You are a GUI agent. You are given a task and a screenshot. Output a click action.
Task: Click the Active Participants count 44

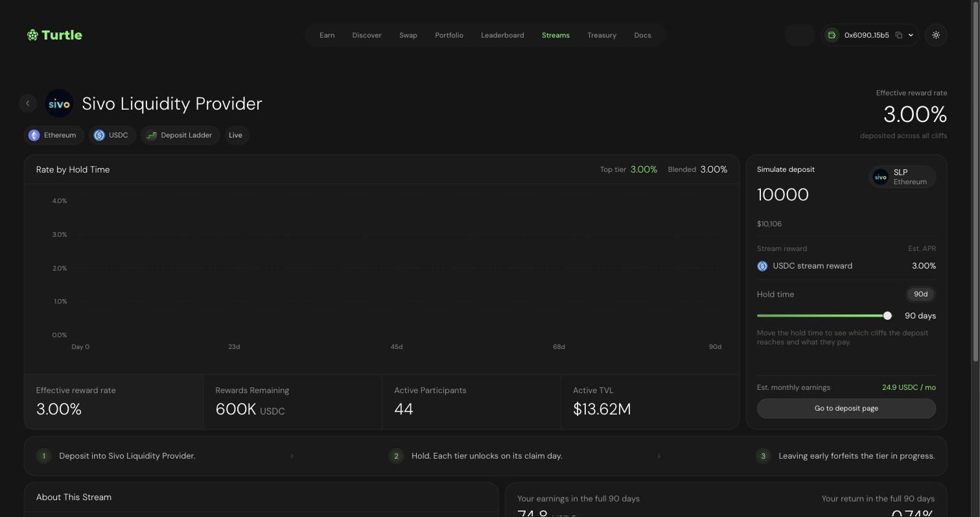click(x=404, y=409)
